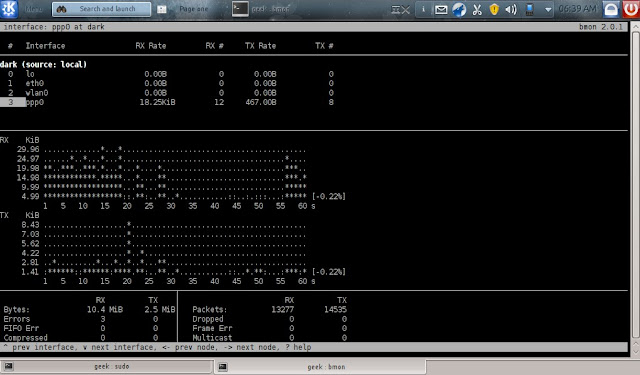The image size is (640, 375).
Task: Click the device notifier phone icon
Action: coord(529,9)
